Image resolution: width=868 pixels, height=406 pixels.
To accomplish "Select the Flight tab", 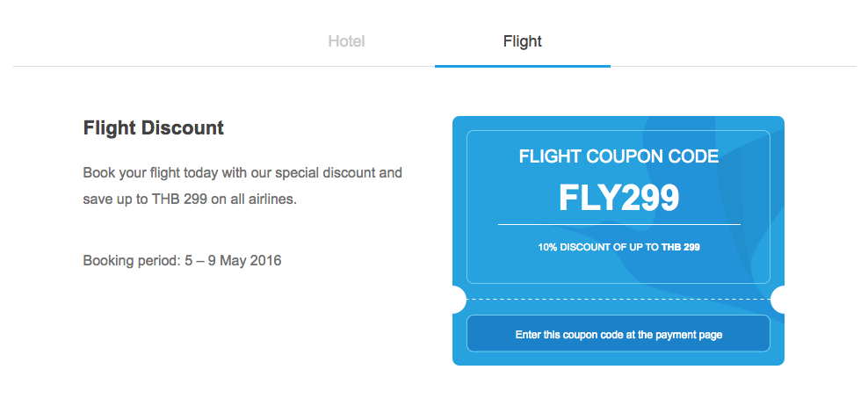I will point(522,41).
